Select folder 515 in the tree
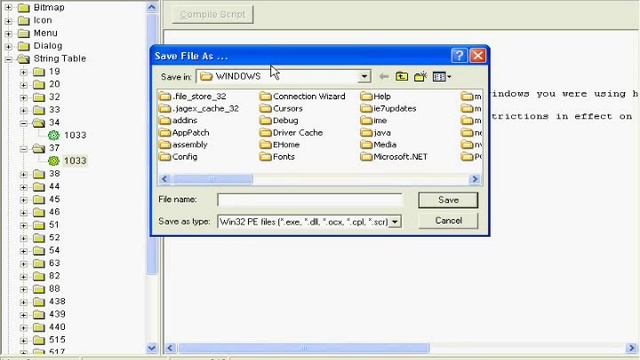The height and width of the screenshot is (360, 640). (57, 340)
